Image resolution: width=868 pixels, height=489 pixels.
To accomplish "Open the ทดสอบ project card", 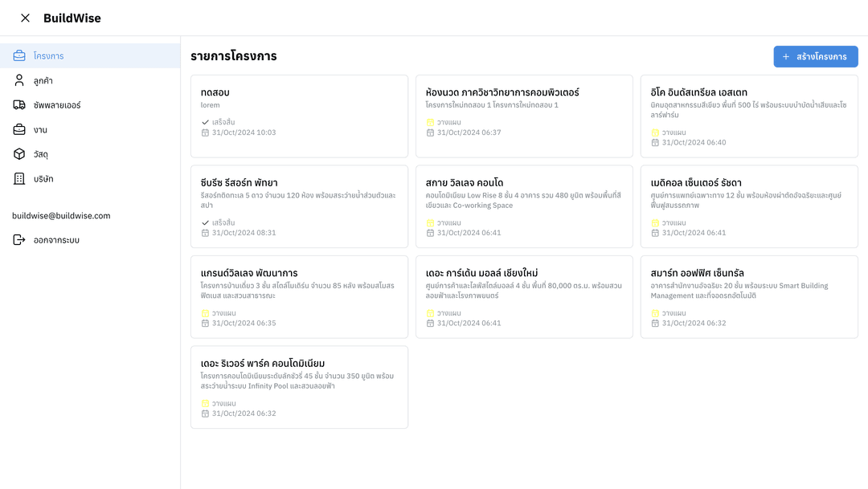I will 299,116.
